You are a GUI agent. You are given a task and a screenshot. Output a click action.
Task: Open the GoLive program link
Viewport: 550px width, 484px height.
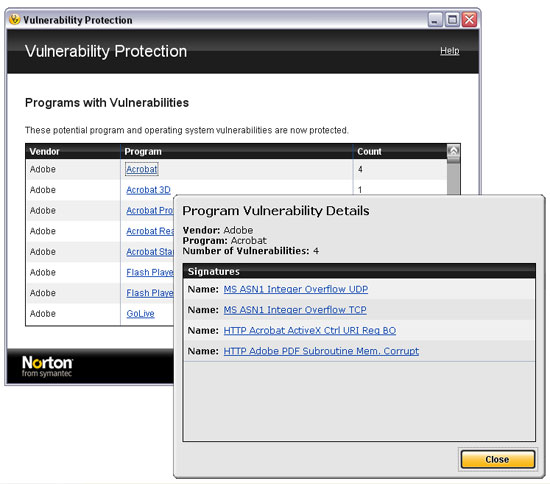tap(140, 314)
